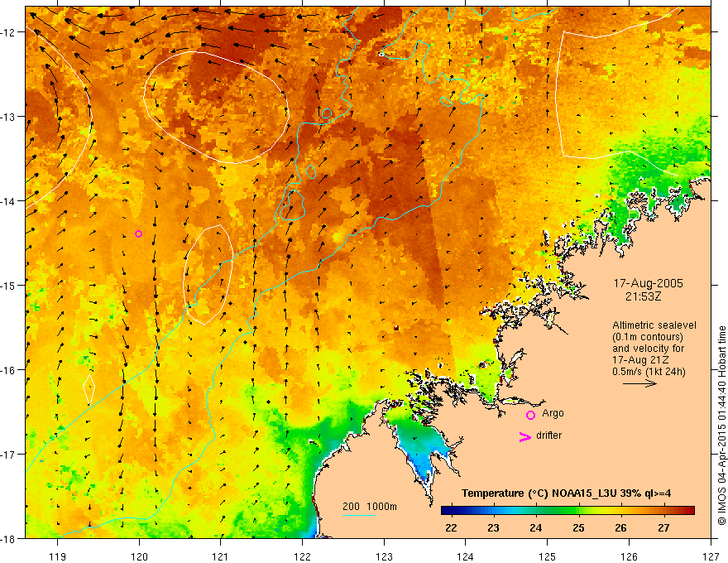Click longitude axis label 125
The width and height of the screenshot is (728, 563).
(x=548, y=556)
